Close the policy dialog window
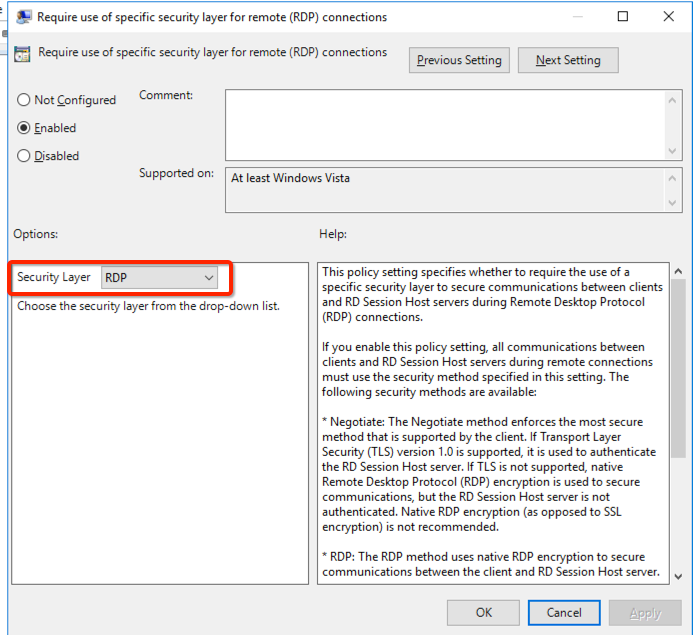693x635 pixels. (669, 16)
